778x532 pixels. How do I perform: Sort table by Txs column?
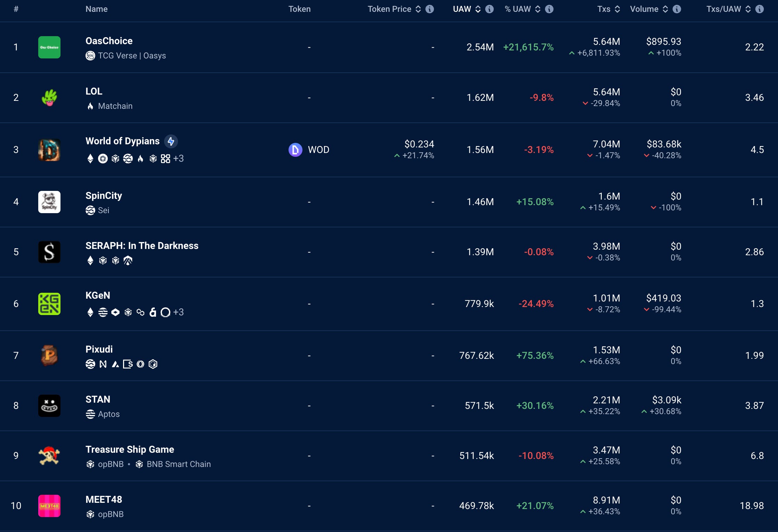(617, 9)
